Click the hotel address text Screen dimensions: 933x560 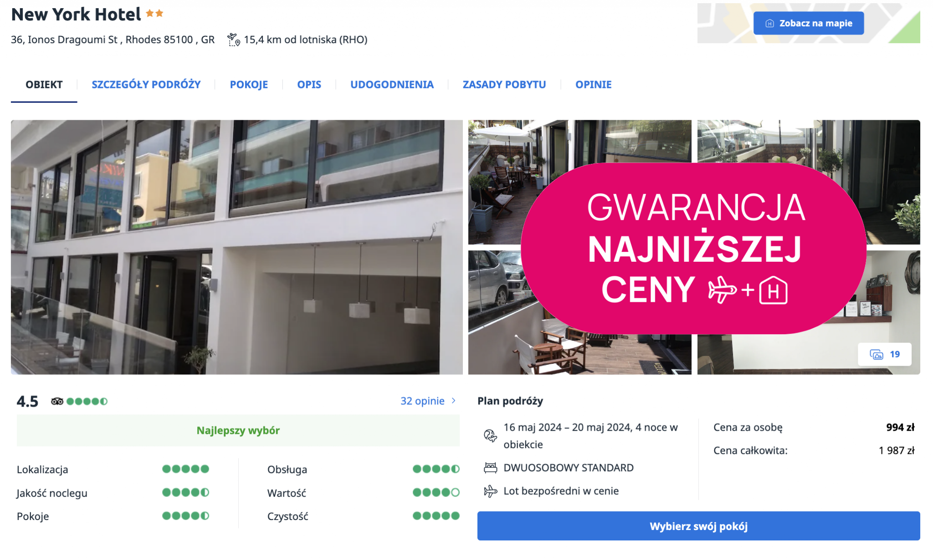click(113, 40)
